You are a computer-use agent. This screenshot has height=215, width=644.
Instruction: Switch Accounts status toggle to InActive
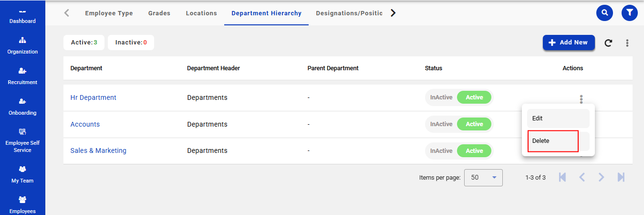pos(441,124)
